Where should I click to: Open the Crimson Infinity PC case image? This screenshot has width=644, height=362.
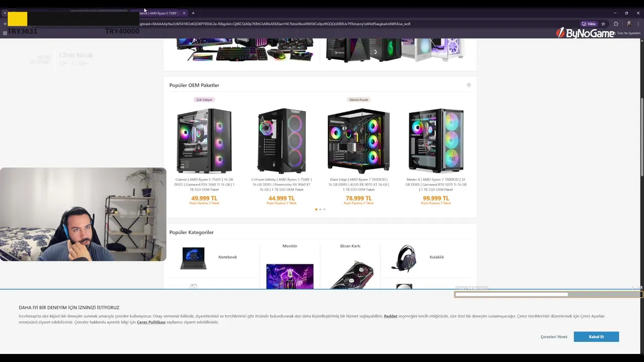(281, 140)
